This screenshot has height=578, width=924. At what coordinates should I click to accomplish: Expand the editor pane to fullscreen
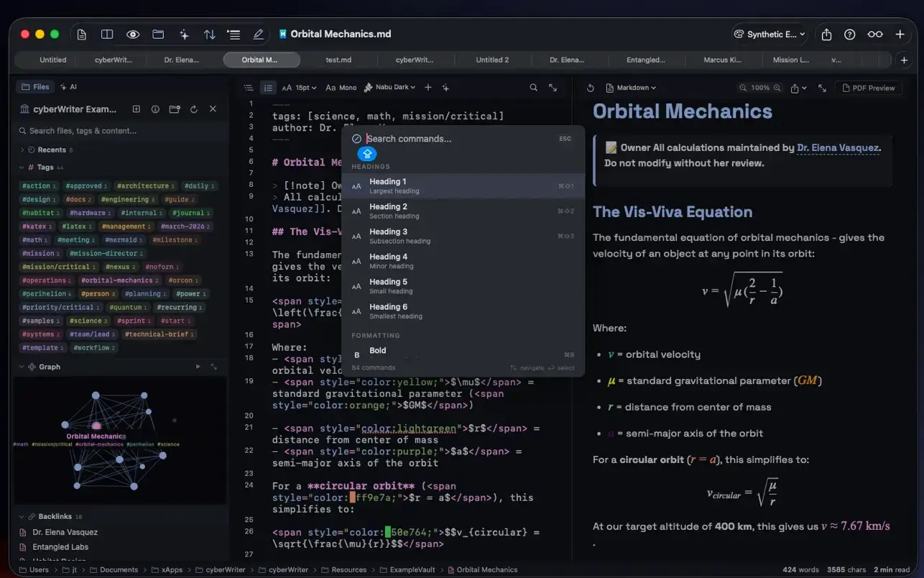coord(553,88)
